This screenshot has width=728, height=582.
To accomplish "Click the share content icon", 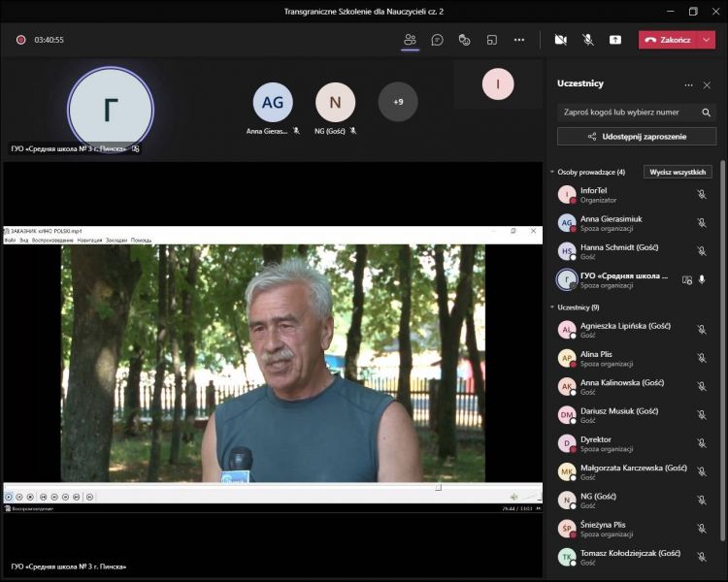I will tap(615, 40).
